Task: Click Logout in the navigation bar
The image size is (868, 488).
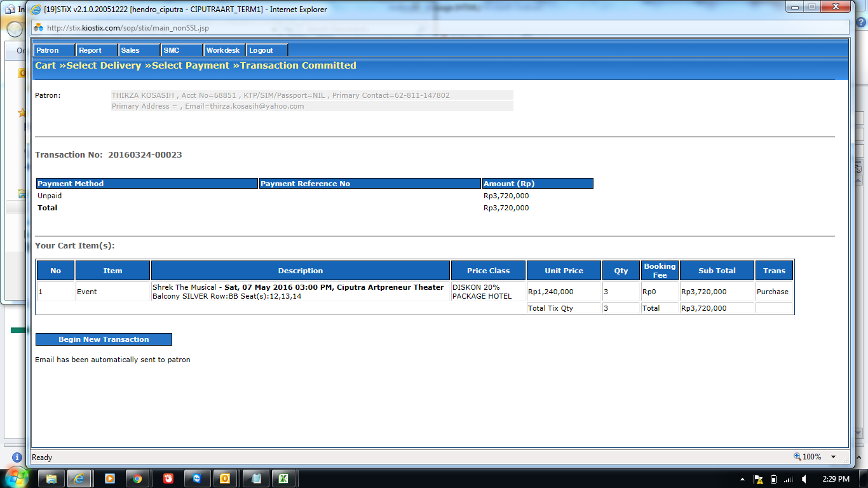Action: coord(261,50)
